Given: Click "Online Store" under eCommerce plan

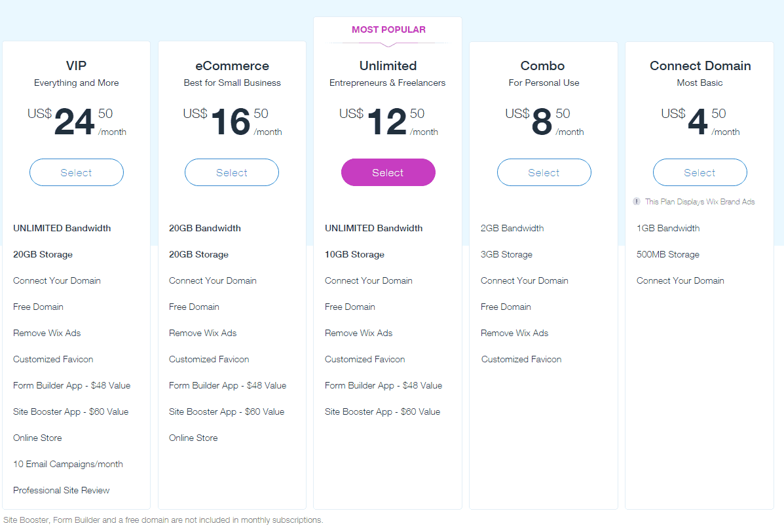Looking at the screenshot, I should coord(193,438).
